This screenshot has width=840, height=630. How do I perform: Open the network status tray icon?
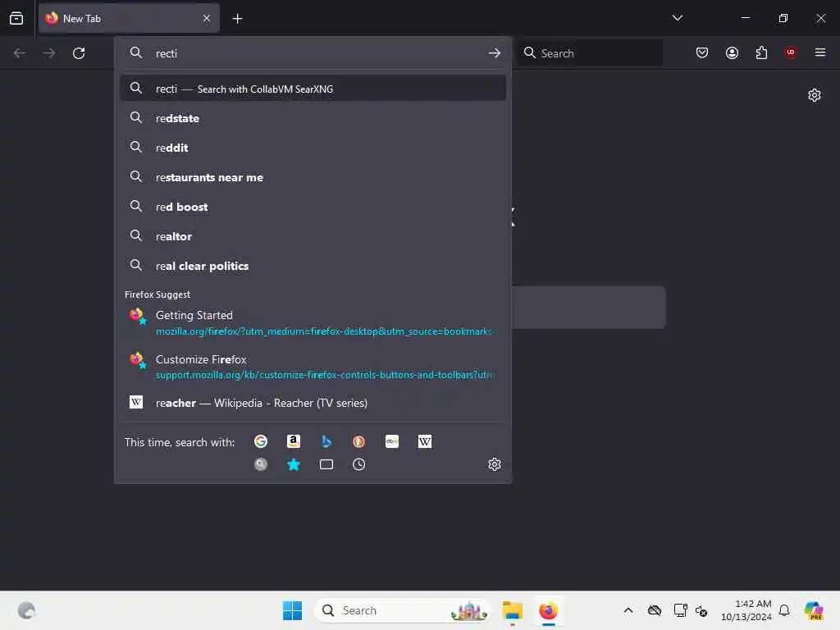point(680,610)
